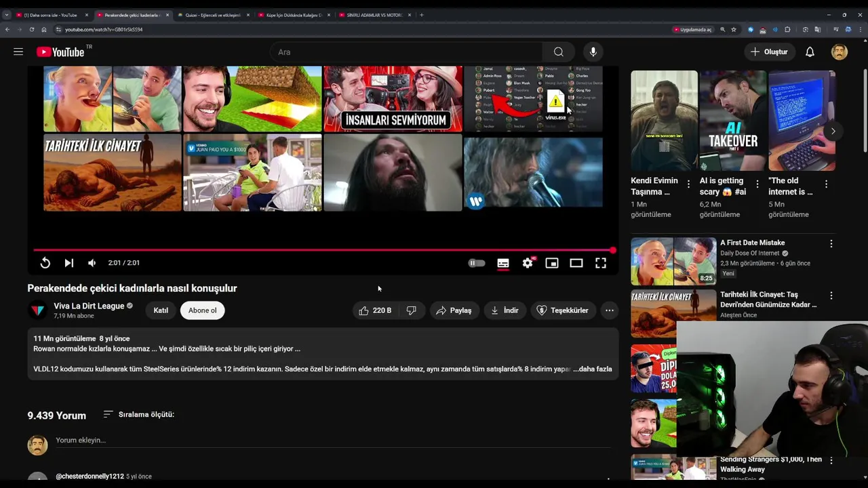Mute the video volume
The width and height of the screenshot is (868, 488).
92,263
